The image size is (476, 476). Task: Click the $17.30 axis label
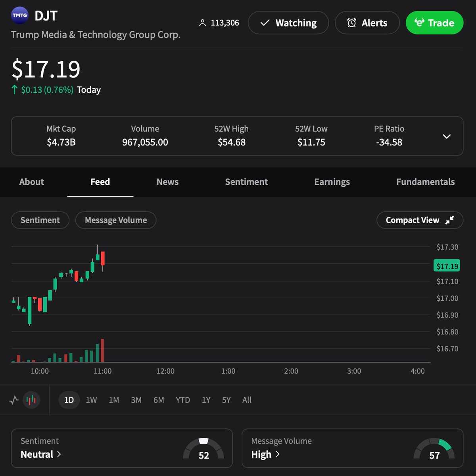[447, 247]
